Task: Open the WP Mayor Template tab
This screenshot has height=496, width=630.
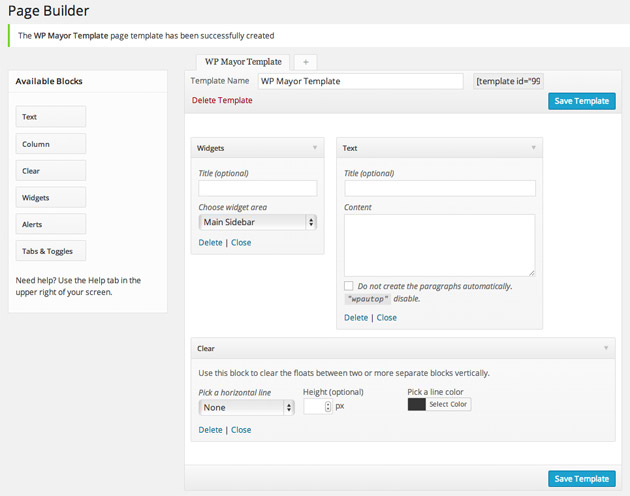Action: 243,62
